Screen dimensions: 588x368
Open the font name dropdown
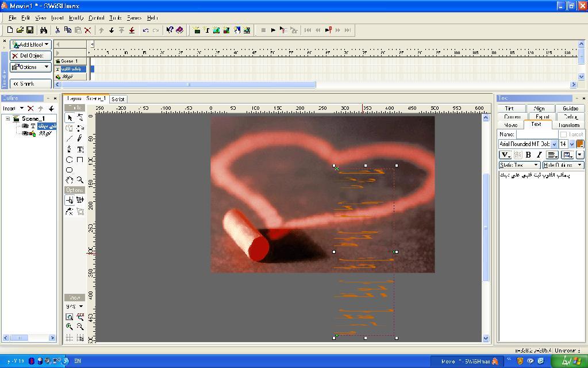[554, 144]
